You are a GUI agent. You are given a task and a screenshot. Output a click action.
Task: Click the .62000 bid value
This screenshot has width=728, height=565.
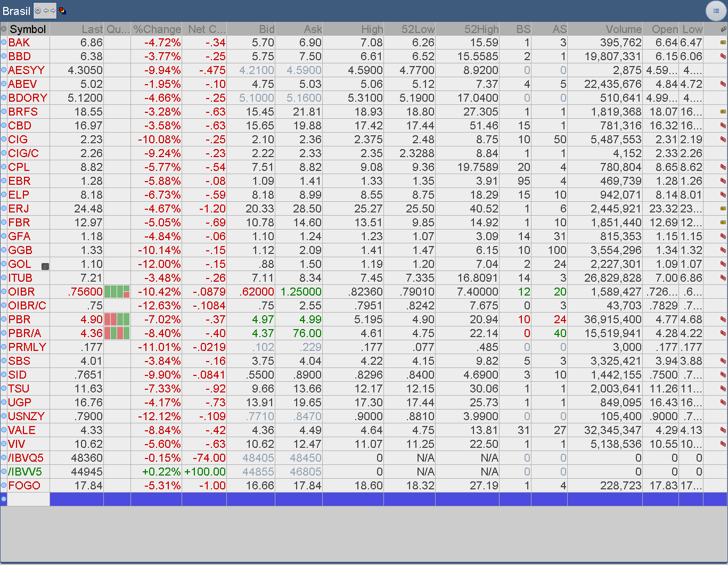257,292
